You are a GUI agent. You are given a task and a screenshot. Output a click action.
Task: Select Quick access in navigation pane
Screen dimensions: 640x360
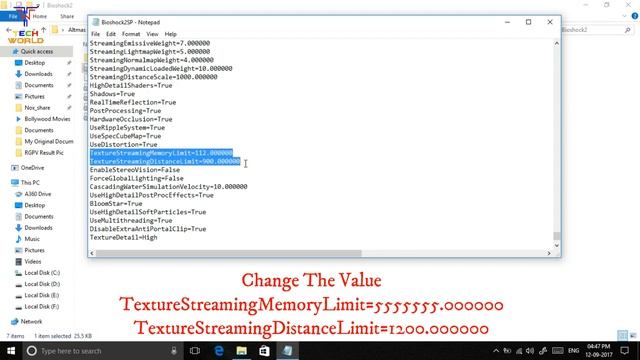point(37,51)
